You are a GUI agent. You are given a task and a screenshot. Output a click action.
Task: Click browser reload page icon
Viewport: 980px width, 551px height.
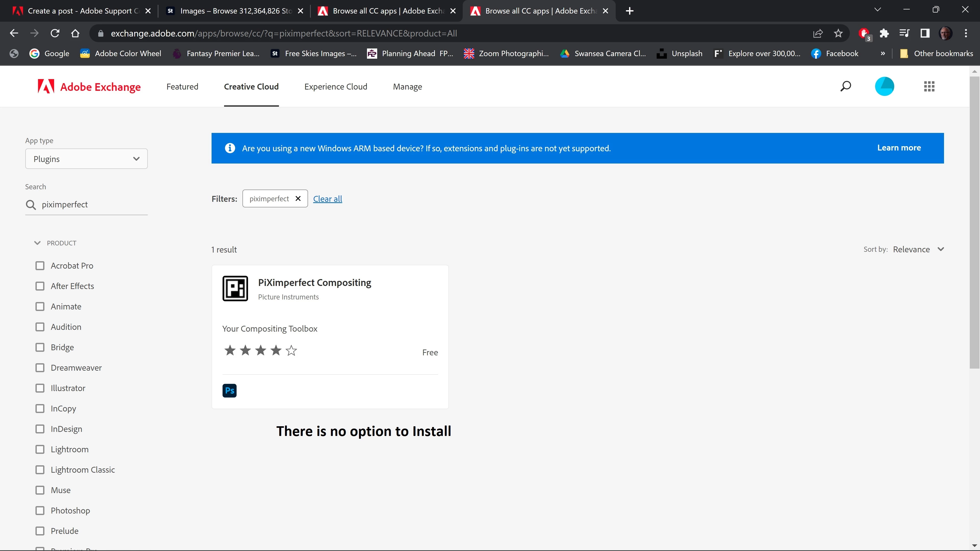click(x=55, y=33)
